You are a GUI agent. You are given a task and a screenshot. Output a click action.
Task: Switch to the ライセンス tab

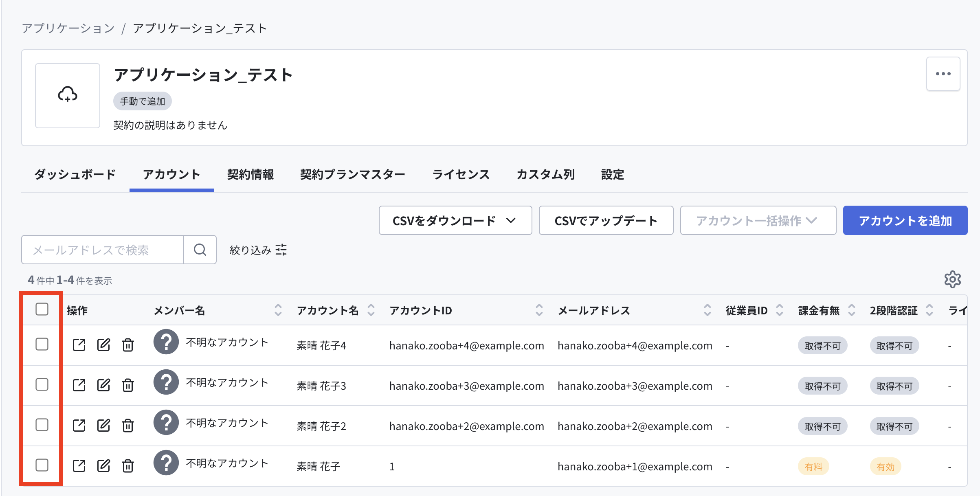coord(461,174)
